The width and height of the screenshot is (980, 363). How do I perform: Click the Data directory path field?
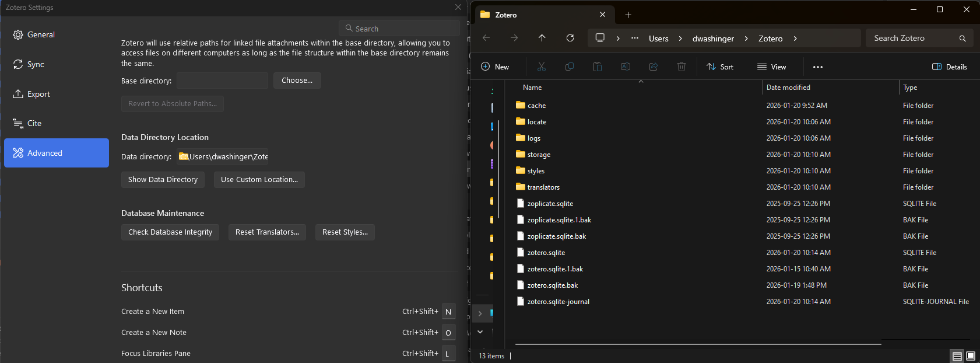click(x=223, y=156)
